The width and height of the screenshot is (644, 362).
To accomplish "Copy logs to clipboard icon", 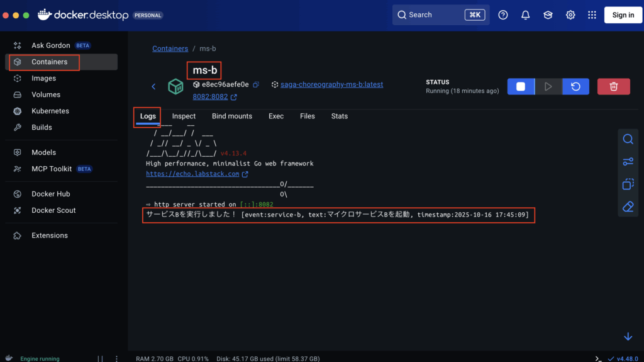I will 628,184.
